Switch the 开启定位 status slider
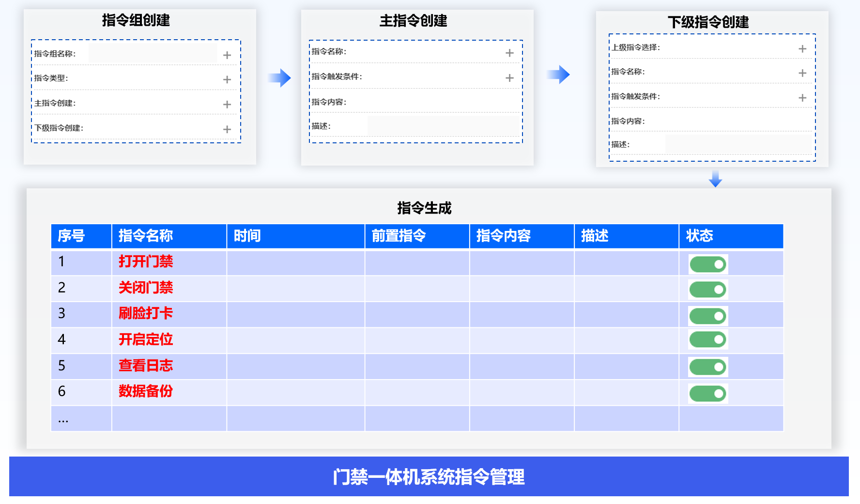The height and width of the screenshot is (504, 860). pyautogui.click(x=707, y=339)
